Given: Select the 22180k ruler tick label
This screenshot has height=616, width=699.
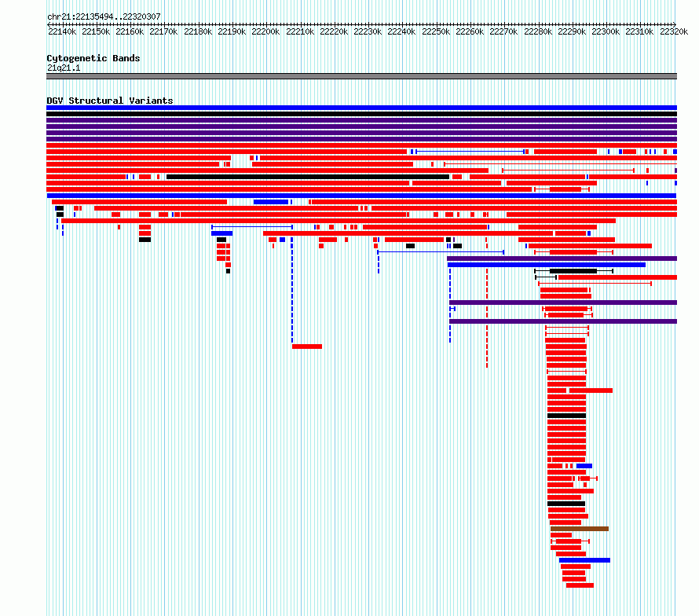Looking at the screenshot, I should (x=198, y=31).
